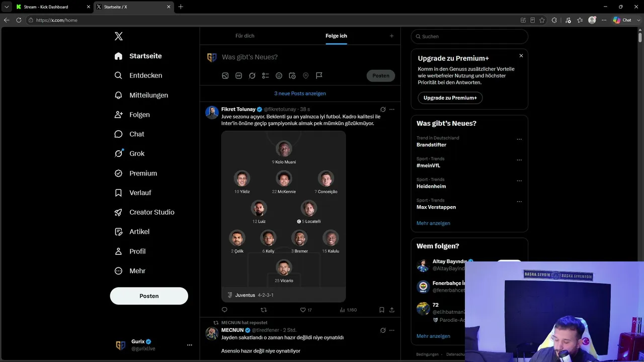Viewport: 644px width, 362px height.
Task: Open options for the Brandstifter trend
Action: (x=519, y=139)
